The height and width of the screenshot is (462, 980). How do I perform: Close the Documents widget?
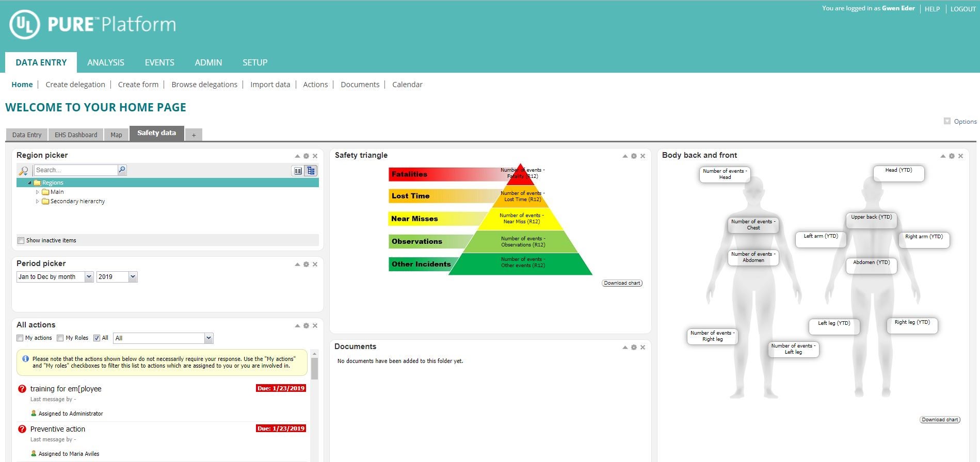pyautogui.click(x=642, y=348)
